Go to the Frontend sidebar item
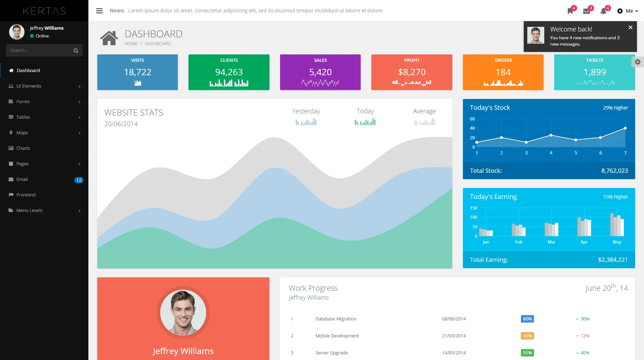 point(44,195)
